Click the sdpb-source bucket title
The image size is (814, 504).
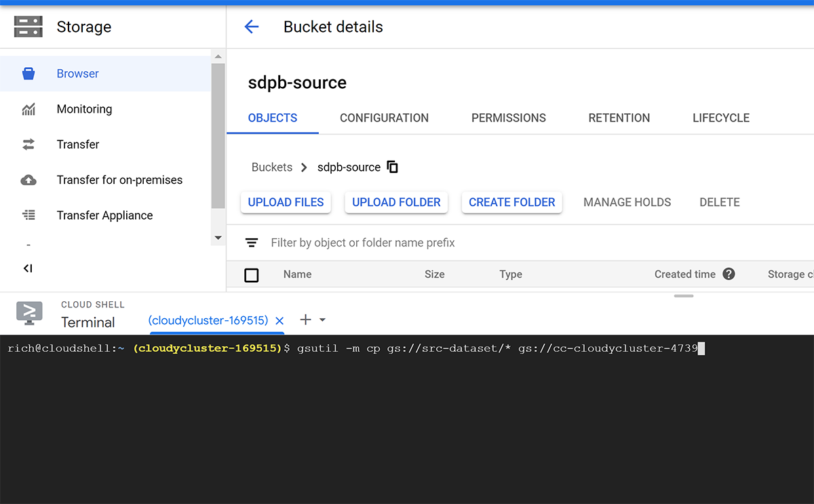click(297, 83)
